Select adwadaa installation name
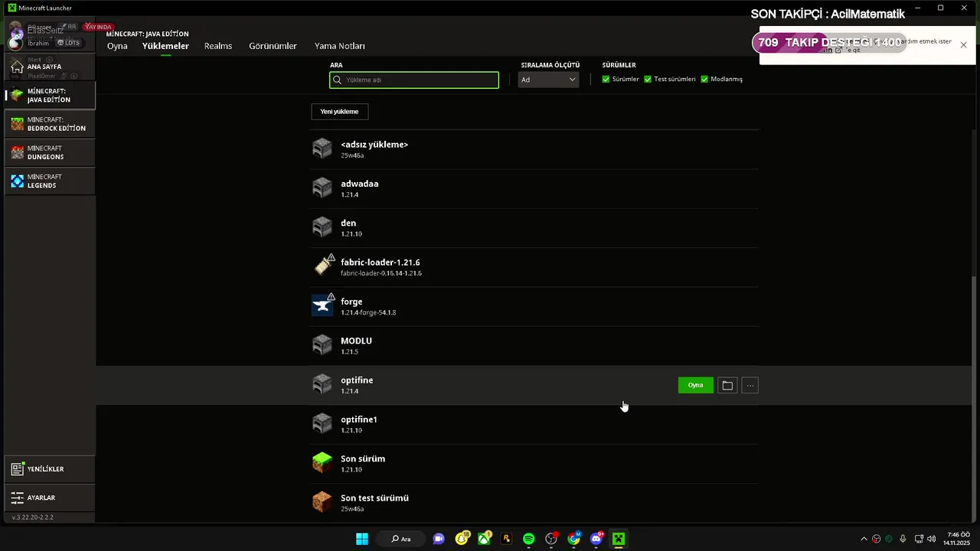980x551 pixels. coord(360,184)
